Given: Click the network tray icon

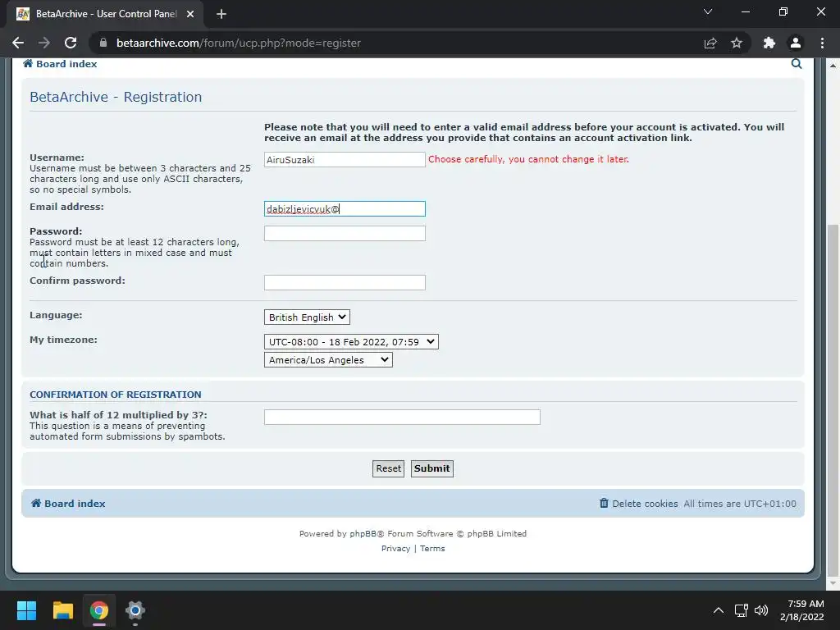Looking at the screenshot, I should 741,610.
